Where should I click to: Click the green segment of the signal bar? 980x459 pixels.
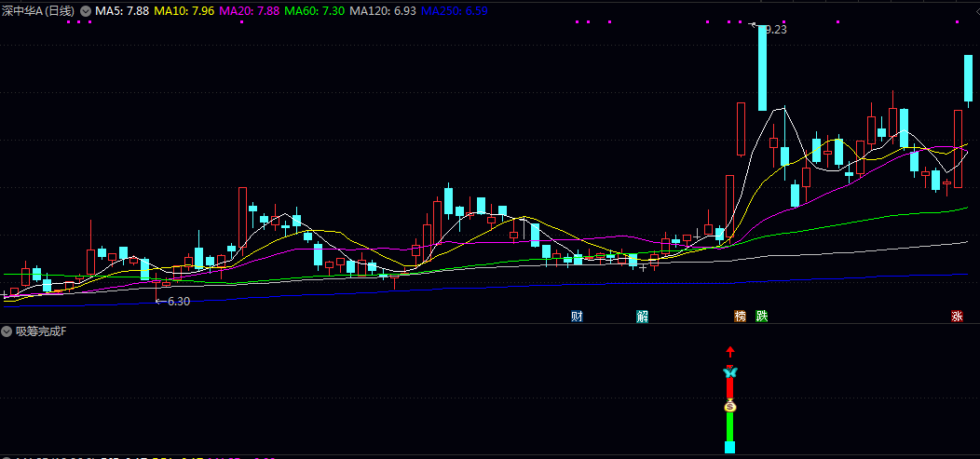pos(729,426)
